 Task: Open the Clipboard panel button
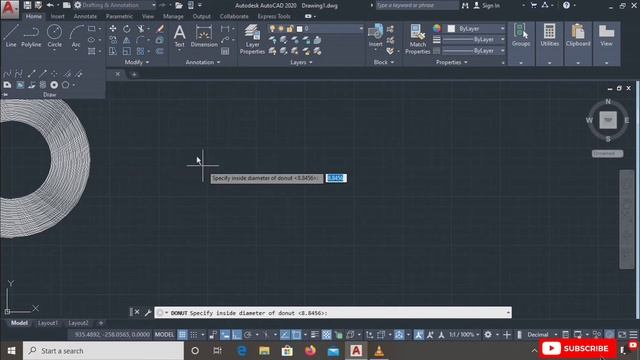click(578, 43)
